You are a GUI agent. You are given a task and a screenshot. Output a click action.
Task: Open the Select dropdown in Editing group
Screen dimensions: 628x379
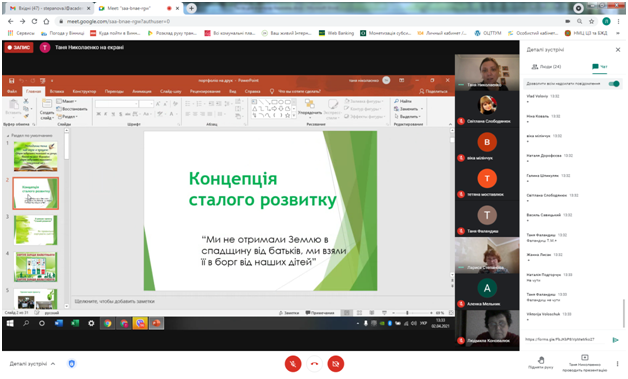(407, 117)
